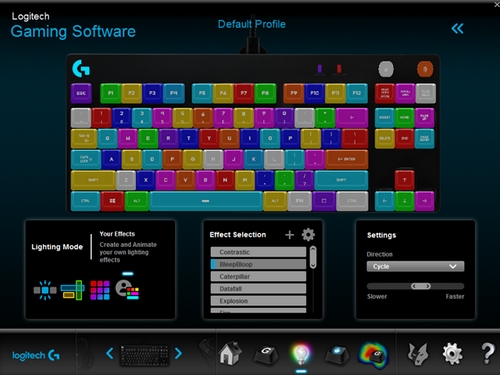Select the Caterpillar effect in the list
The image size is (500, 375).
pyautogui.click(x=258, y=276)
